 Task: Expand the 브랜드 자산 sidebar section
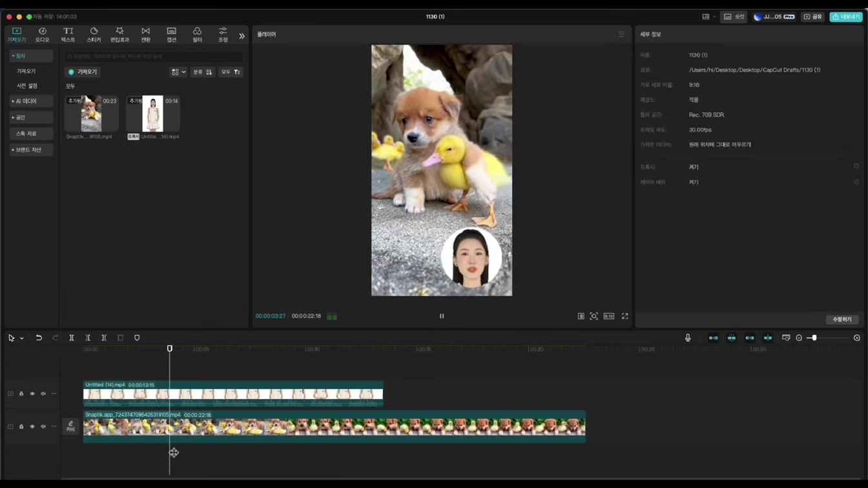(31, 150)
